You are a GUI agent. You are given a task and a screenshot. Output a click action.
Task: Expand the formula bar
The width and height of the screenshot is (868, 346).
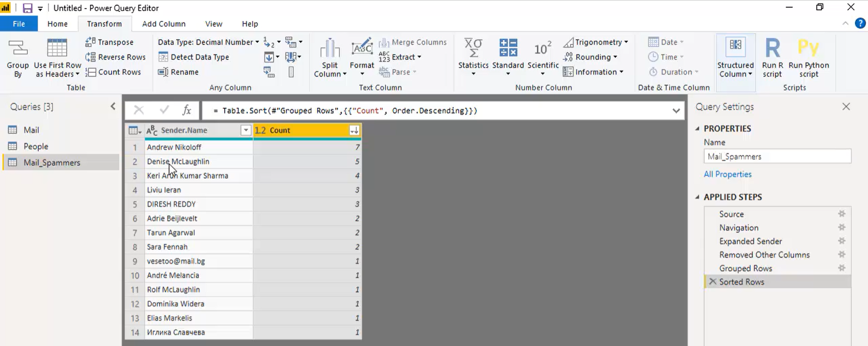pyautogui.click(x=676, y=111)
